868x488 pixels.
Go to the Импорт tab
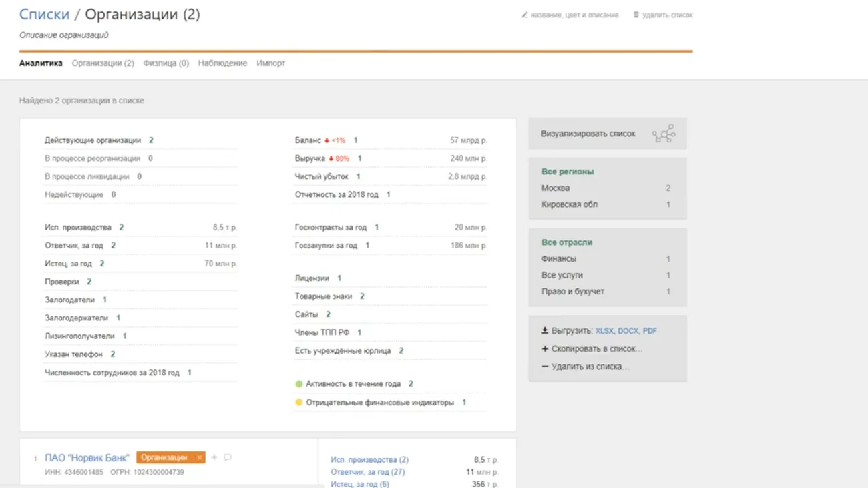[270, 63]
